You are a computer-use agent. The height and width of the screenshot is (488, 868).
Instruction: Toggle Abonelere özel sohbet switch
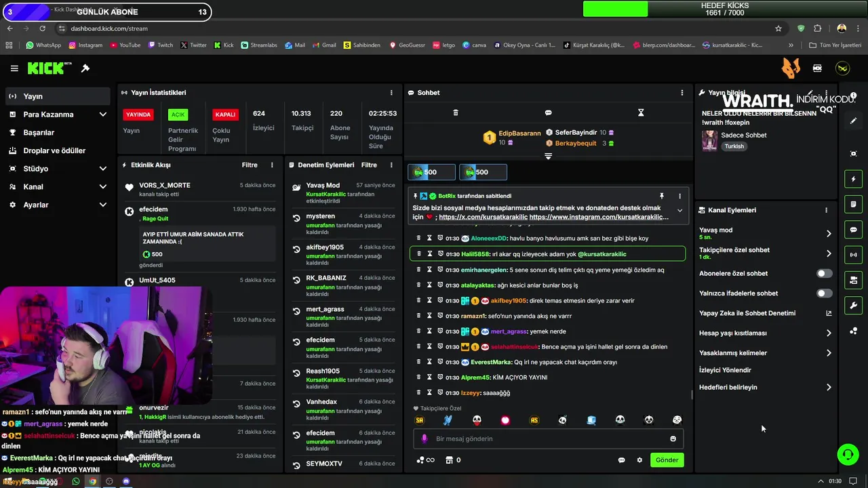[x=824, y=274]
